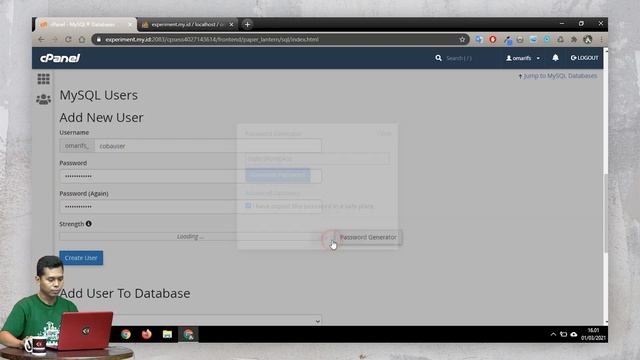The height and width of the screenshot is (360, 640).
Task: Show hidden tray icons chevron
Action: [x=553, y=334]
